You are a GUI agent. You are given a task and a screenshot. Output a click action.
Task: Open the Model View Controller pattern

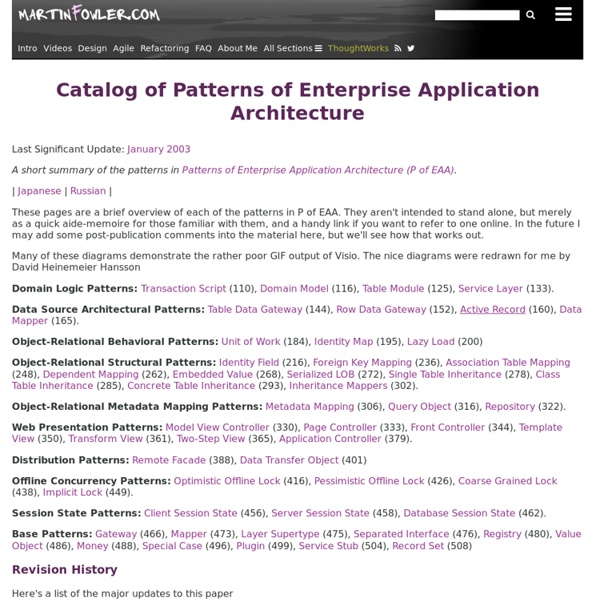click(x=217, y=427)
